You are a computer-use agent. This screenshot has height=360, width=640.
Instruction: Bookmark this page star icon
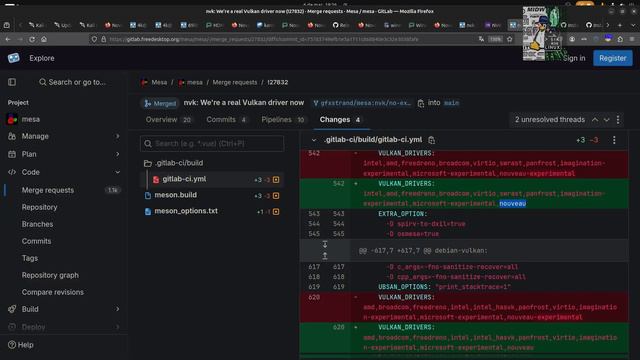tap(510, 39)
